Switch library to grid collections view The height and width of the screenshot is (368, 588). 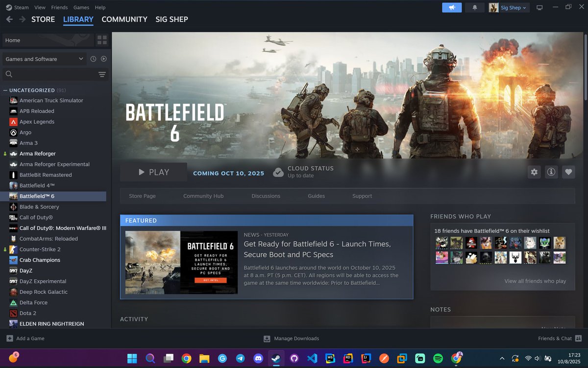point(102,40)
